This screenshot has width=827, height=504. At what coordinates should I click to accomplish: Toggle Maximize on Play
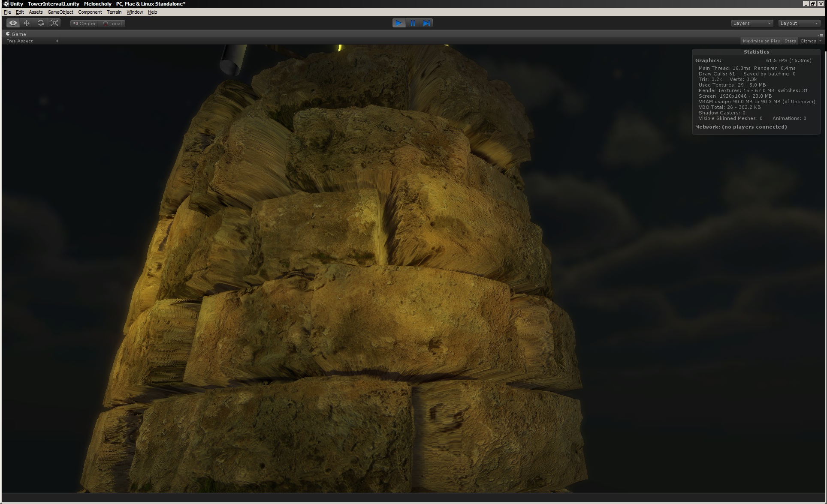(761, 41)
